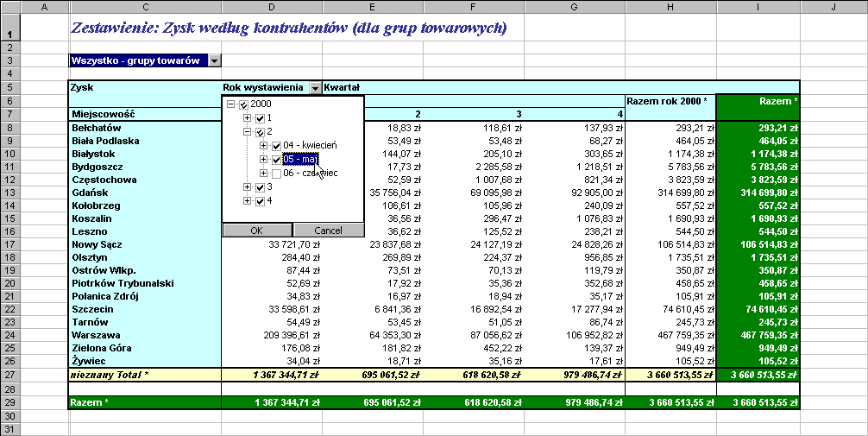Select the 05 - maj tree item

click(299, 160)
